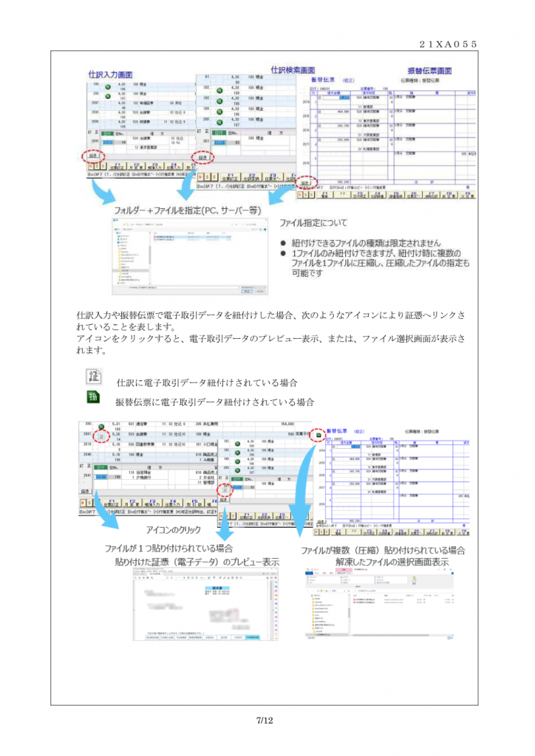The image size is (535, 756).
Task: Click 仕訳検索画面 heading
Action: tap(293, 70)
